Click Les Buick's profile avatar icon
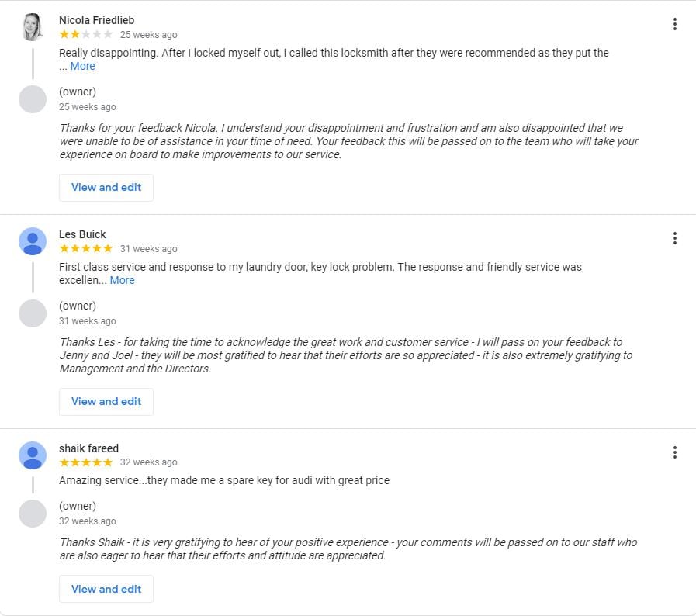Viewport: 696px width, 616px height. coord(33,241)
